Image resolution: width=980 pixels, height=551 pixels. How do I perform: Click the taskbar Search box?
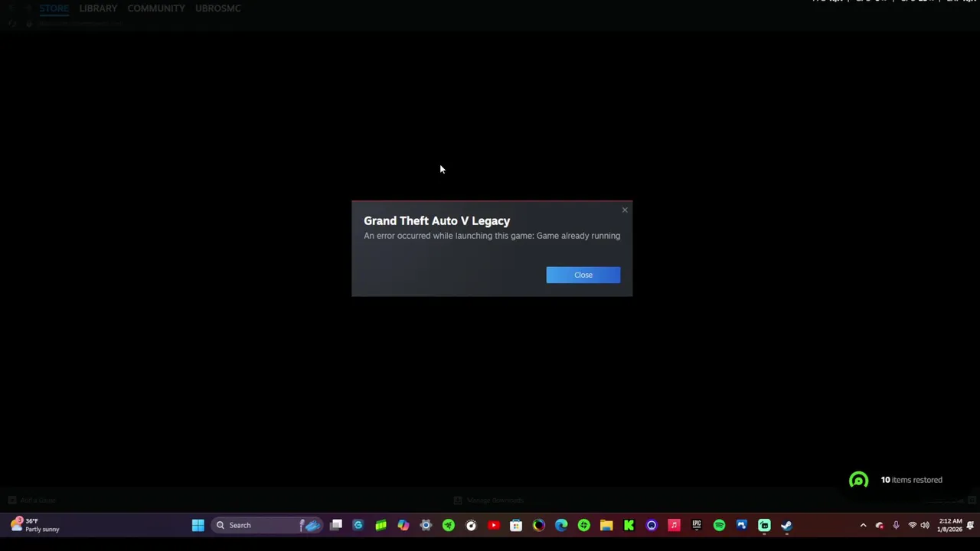tap(268, 525)
